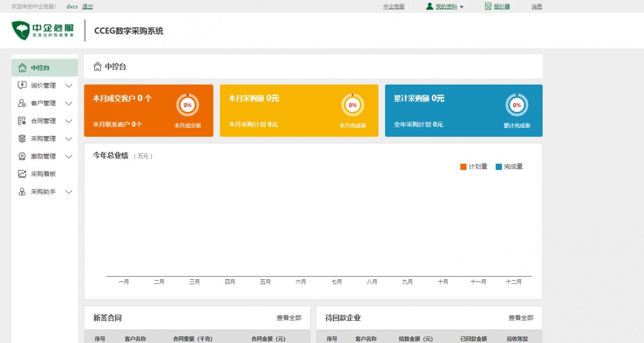Click the 激励管理 medal icon
Image resolution: width=644 pixels, height=343 pixels.
[x=22, y=156]
